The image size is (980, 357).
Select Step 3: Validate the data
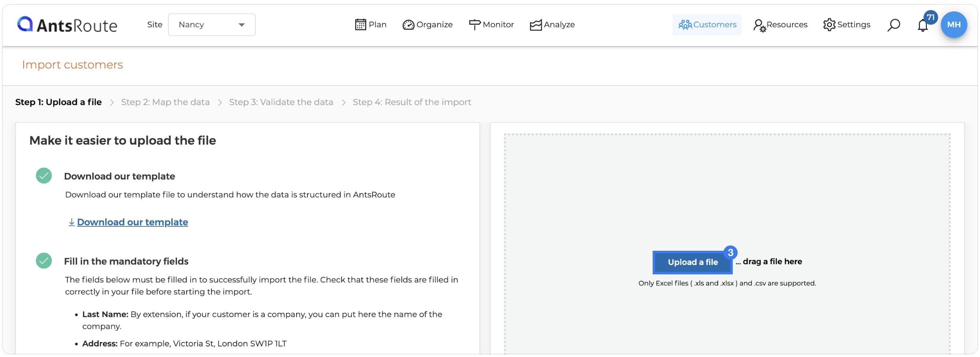pyautogui.click(x=281, y=102)
